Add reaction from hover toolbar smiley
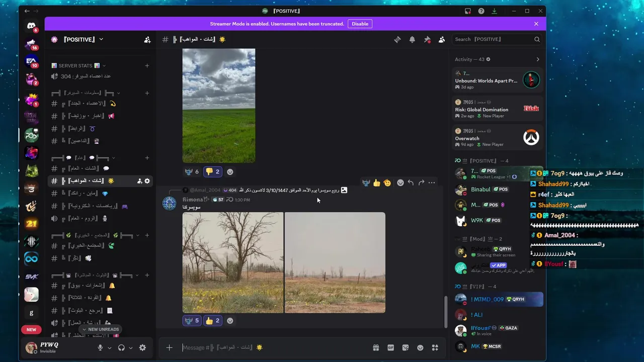Viewport: 644px width, 362px height. [400, 183]
